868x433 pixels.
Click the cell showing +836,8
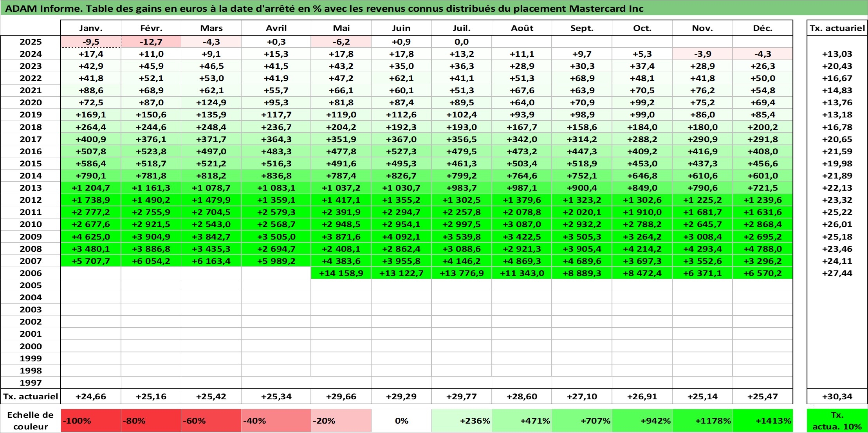coord(276,176)
